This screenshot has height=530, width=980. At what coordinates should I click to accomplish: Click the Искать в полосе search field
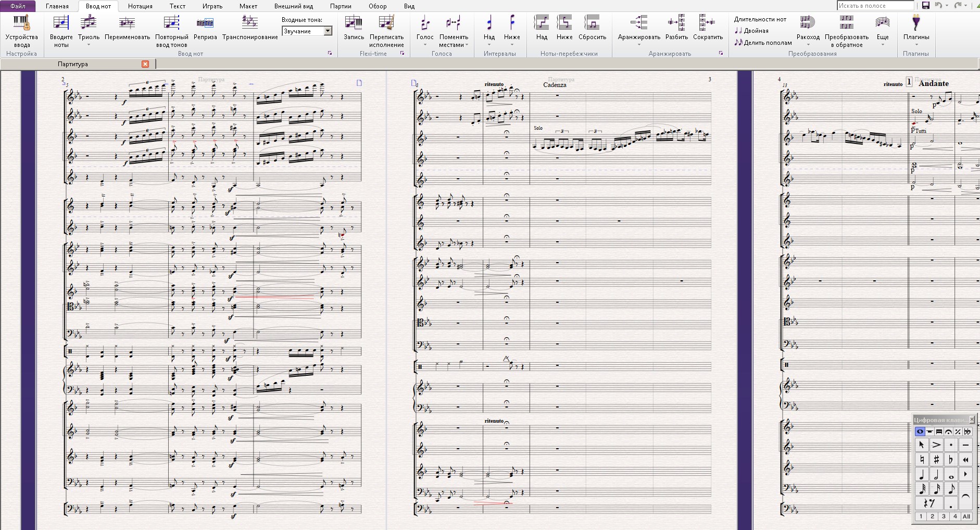[875, 5]
